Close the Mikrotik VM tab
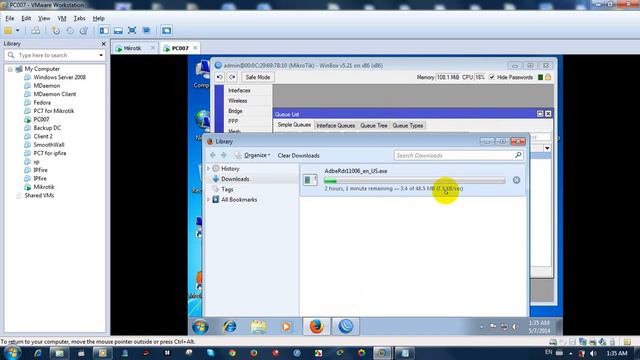This screenshot has height=360, width=640. point(153,48)
